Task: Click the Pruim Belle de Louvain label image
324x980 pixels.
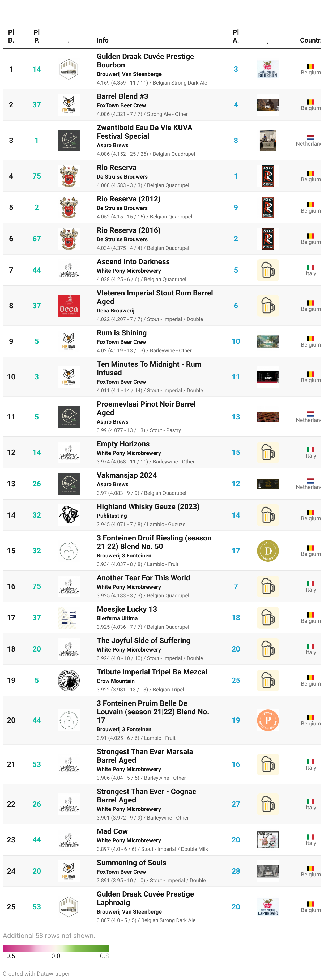Action: pyautogui.click(x=268, y=721)
